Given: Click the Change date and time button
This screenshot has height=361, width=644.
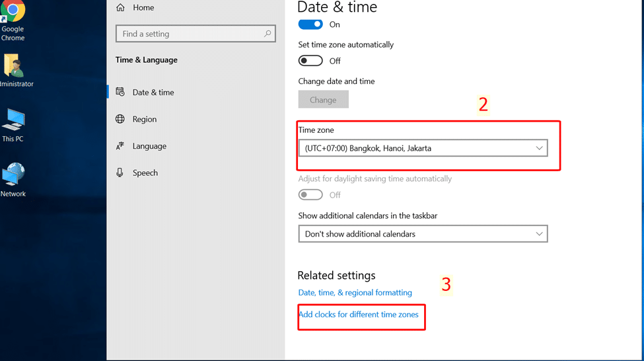Looking at the screenshot, I should coord(323,100).
